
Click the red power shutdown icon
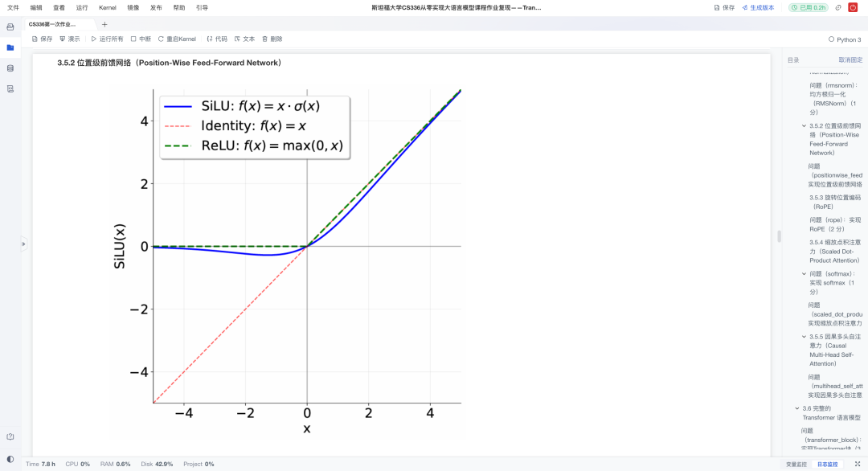[x=853, y=7]
